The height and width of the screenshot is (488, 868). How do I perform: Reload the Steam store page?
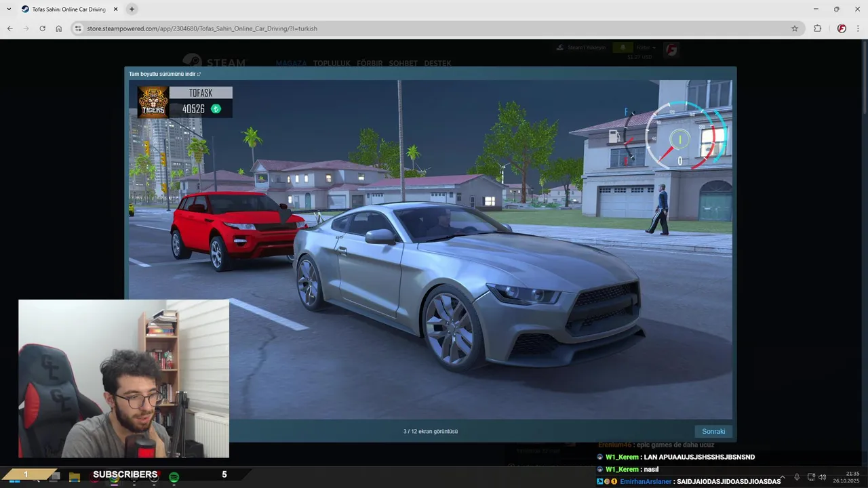point(42,28)
